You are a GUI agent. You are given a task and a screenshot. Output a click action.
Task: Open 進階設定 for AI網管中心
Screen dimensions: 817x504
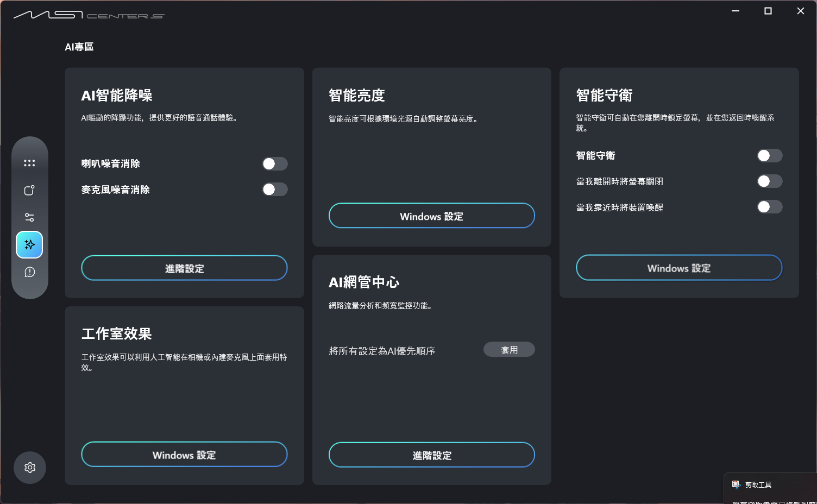[x=431, y=455]
